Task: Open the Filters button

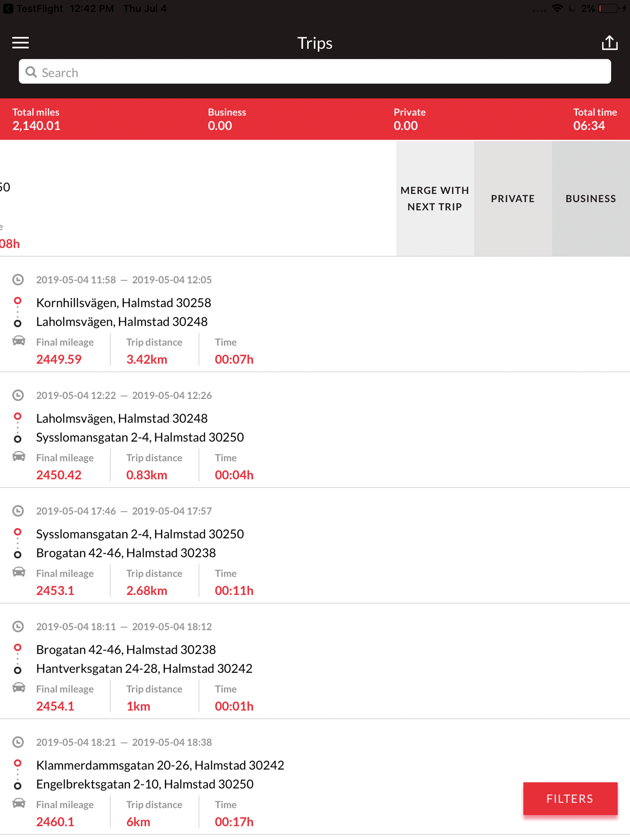Action: [570, 798]
